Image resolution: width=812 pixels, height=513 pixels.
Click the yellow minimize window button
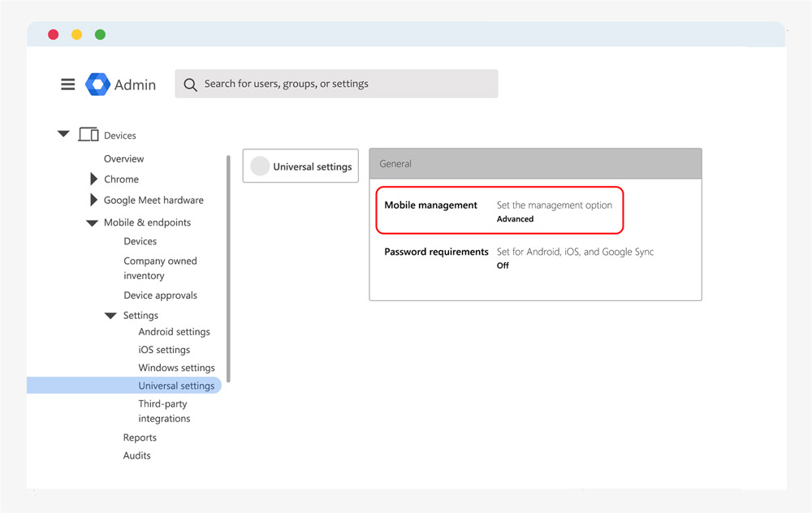(x=76, y=35)
